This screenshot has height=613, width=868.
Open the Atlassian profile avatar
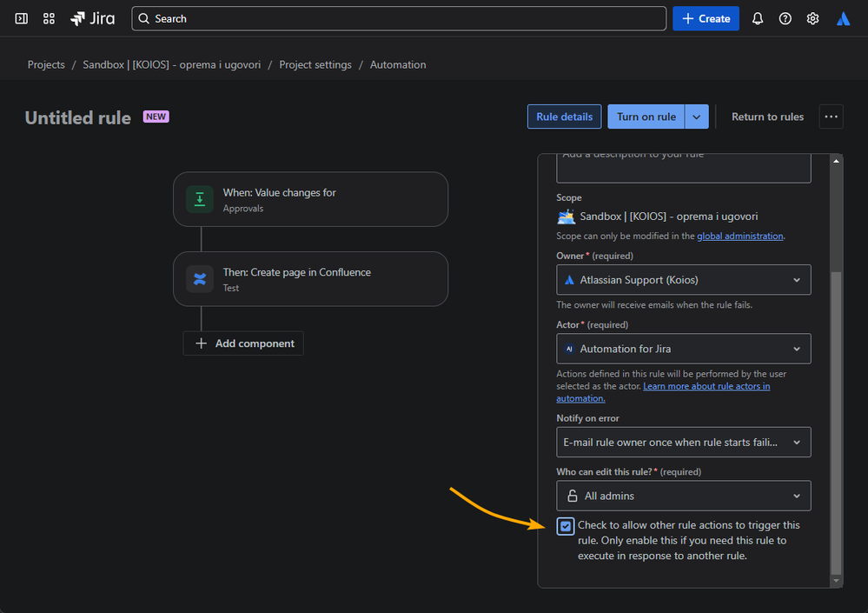point(843,18)
